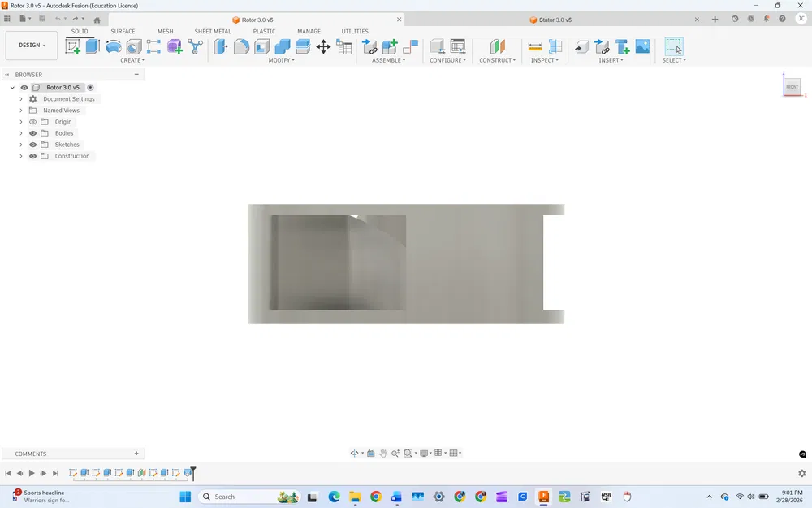
Task: Collapse the Rotor 3.0 v5 root node
Action: 12,88
